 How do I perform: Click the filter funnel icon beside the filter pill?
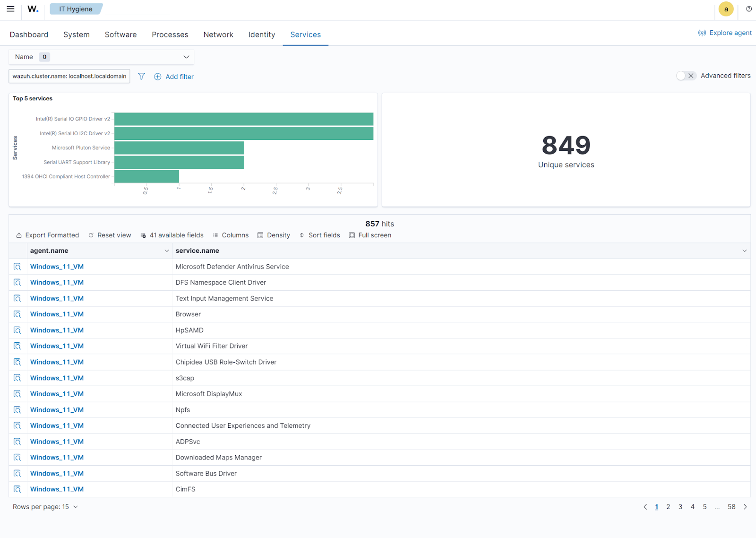tap(141, 76)
